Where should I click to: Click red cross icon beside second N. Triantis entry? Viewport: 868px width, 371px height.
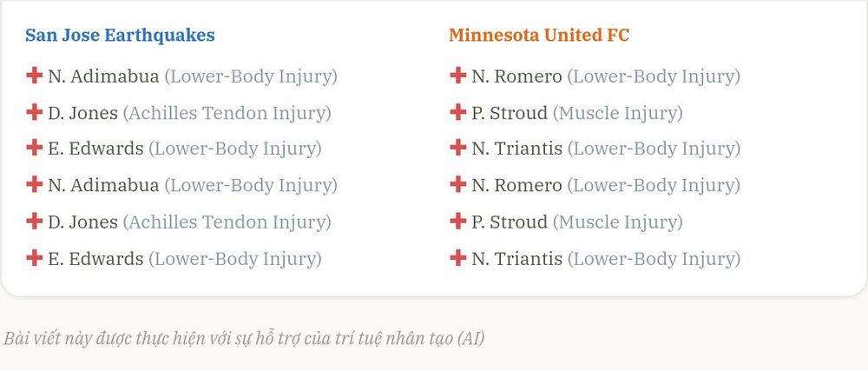457,258
